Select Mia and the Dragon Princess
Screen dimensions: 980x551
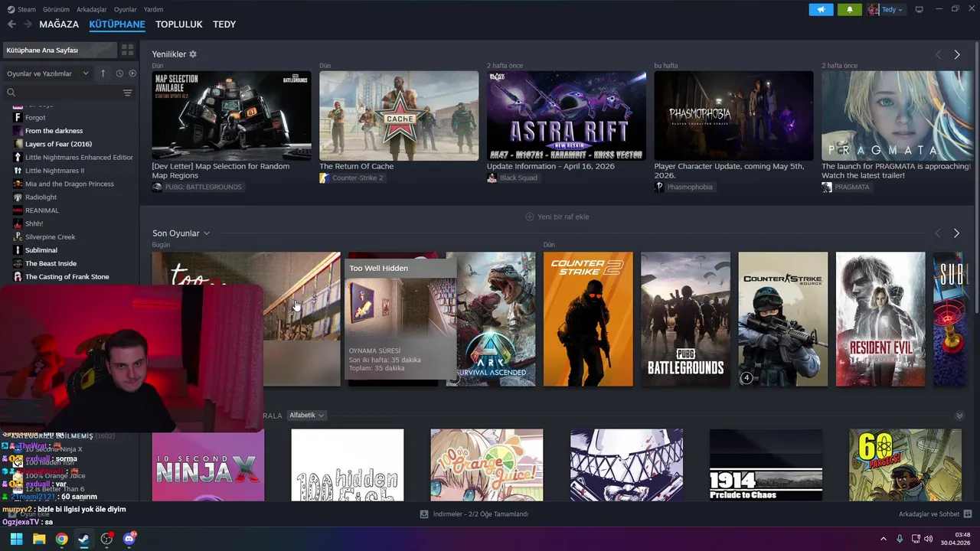click(x=70, y=184)
